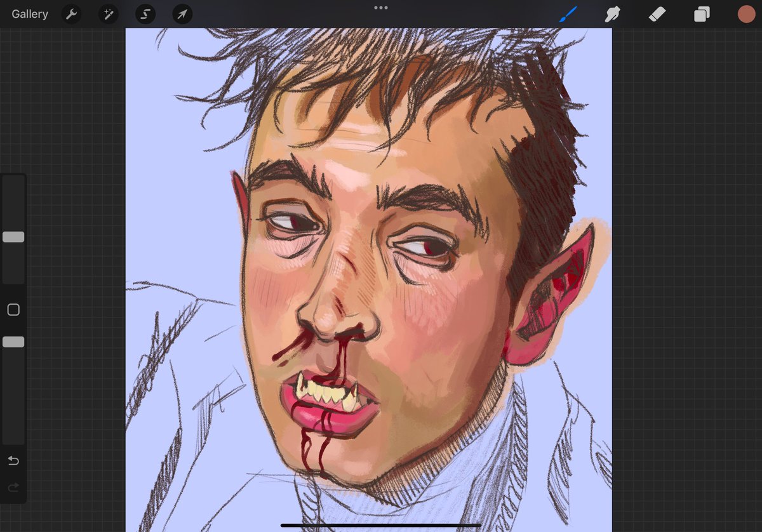Select the Smudge tool
This screenshot has width=762, height=532.
click(612, 14)
